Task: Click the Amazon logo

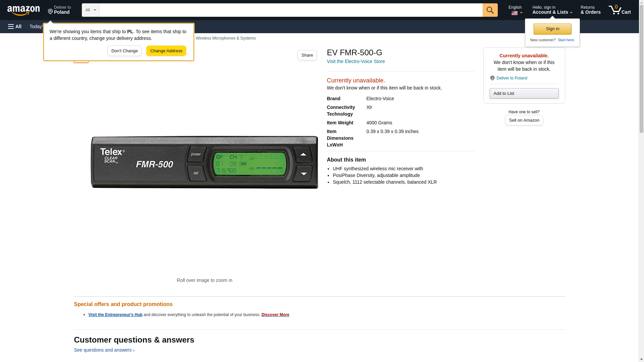Action: [23, 10]
